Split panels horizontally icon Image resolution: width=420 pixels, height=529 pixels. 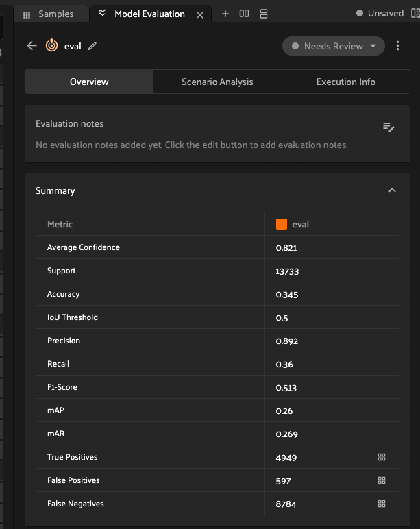point(244,14)
